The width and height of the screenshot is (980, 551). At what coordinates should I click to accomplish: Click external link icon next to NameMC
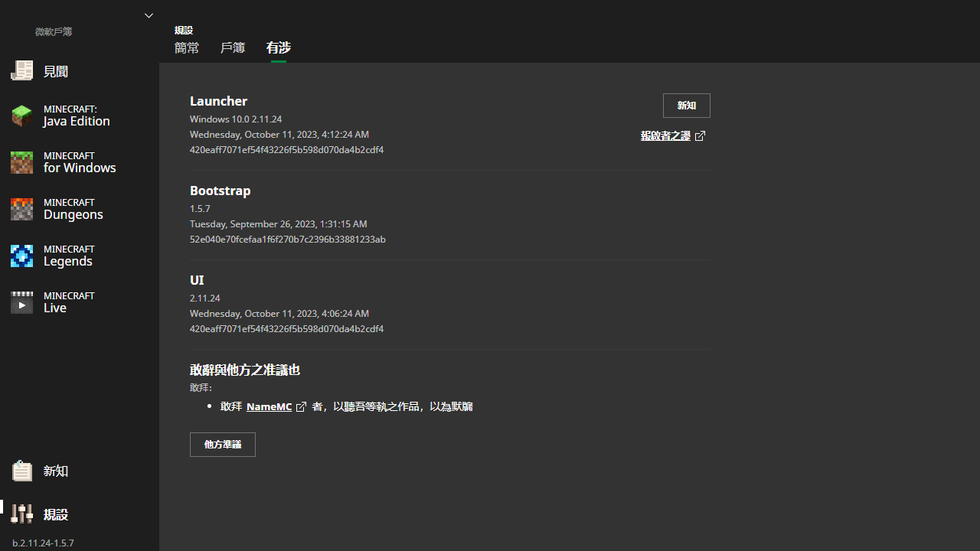301,407
